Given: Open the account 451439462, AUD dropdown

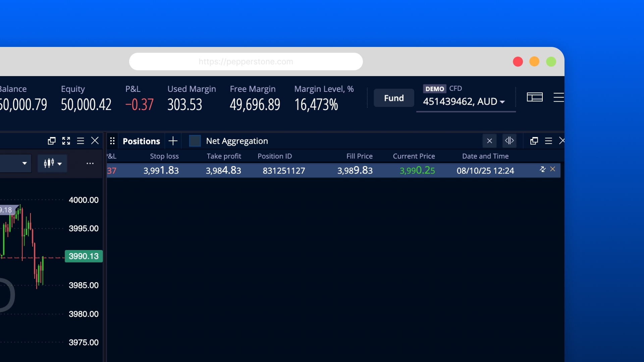Looking at the screenshot, I should tap(464, 102).
